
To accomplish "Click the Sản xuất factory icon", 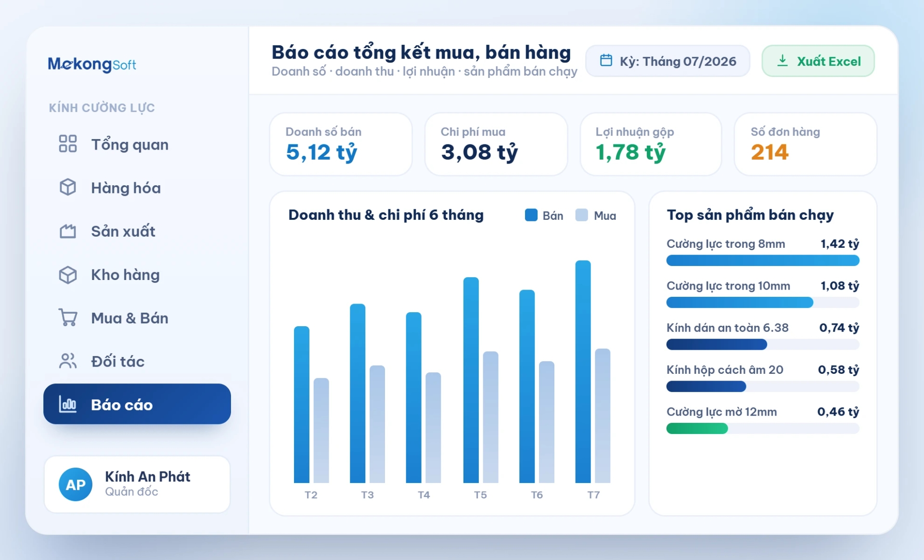I will (x=68, y=231).
